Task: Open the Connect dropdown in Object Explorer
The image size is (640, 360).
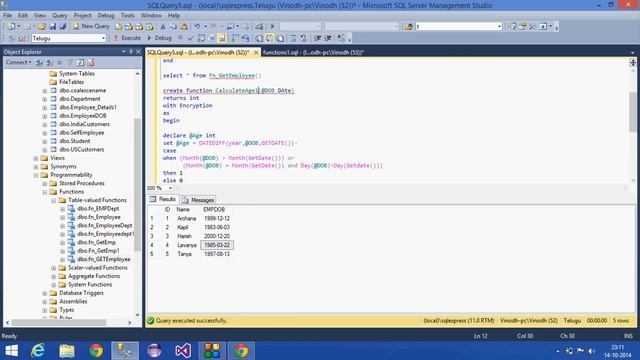Action: click(x=18, y=62)
